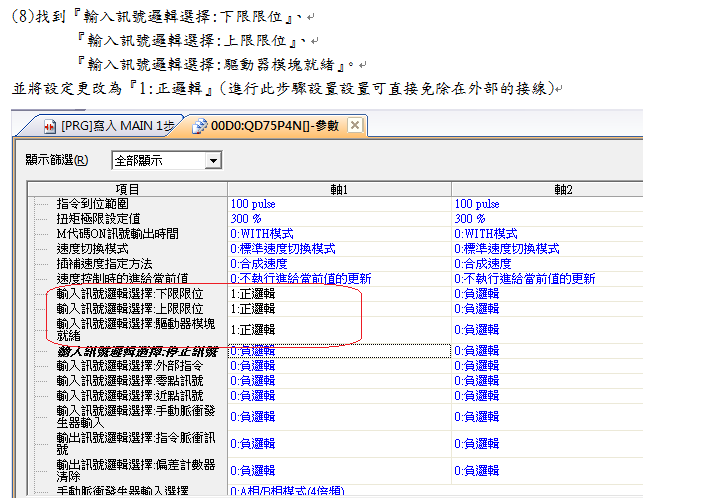The height and width of the screenshot is (498, 704).
Task: Click the 軸1 column header
Action: pos(338,189)
